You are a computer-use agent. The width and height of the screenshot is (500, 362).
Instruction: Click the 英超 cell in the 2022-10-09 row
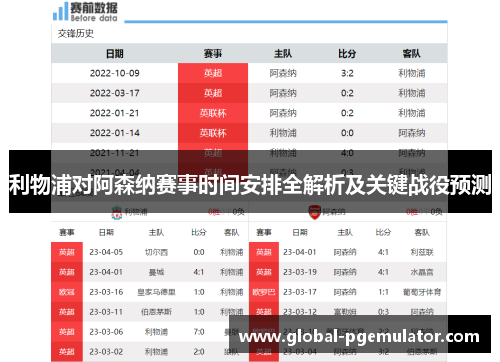(x=213, y=73)
